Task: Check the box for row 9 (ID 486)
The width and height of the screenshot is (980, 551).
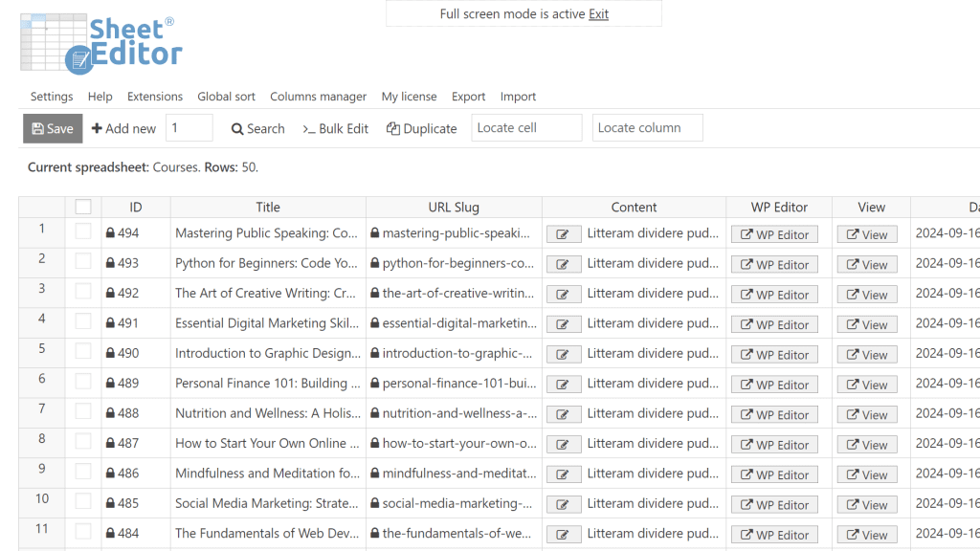Action: pyautogui.click(x=83, y=471)
